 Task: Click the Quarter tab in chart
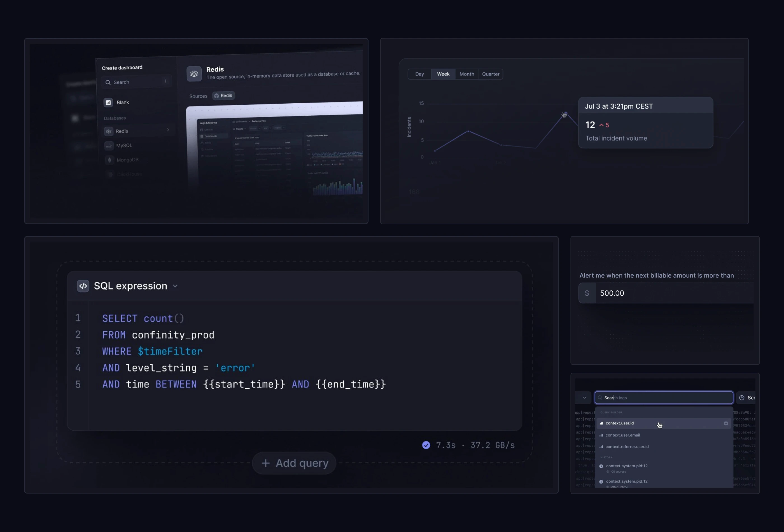[x=490, y=74]
